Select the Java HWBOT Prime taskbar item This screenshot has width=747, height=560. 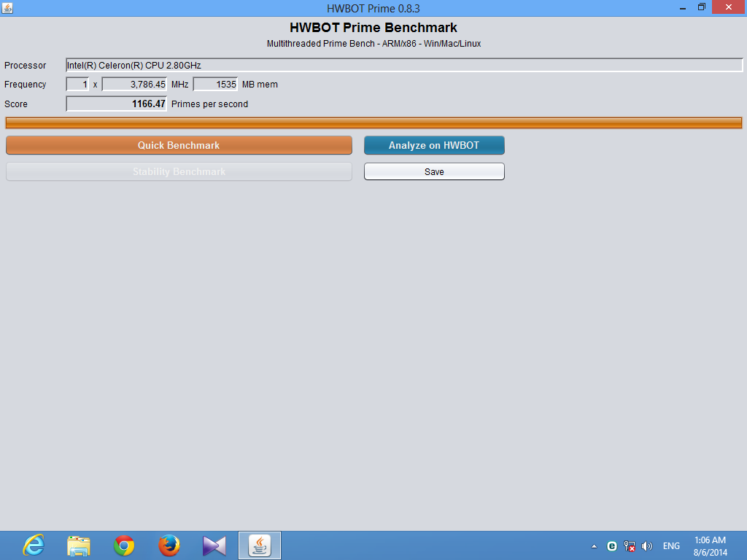260,545
